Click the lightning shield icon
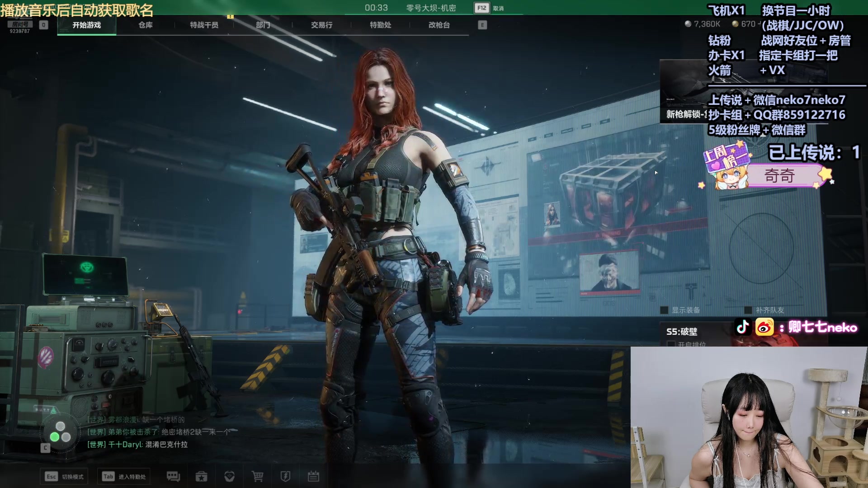Screen dimensions: 868x488 [x=285, y=476]
